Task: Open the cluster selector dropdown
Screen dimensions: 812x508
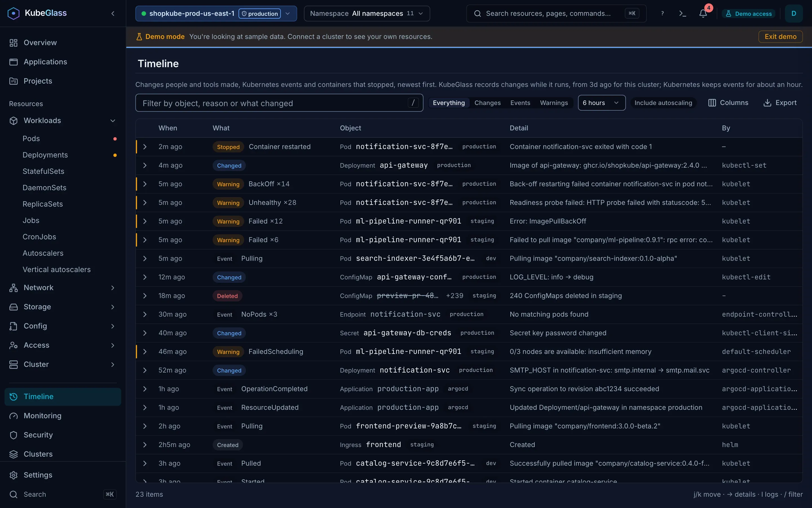Action: [216, 14]
